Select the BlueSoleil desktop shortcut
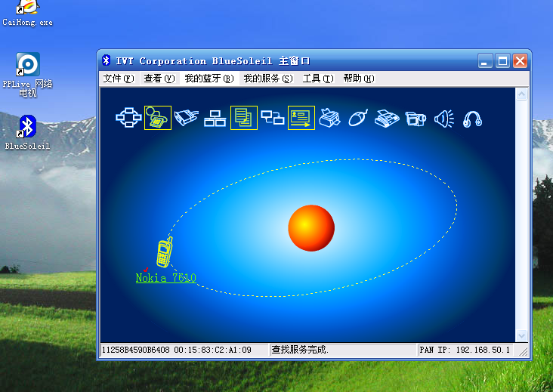The image size is (553, 392). (x=27, y=132)
